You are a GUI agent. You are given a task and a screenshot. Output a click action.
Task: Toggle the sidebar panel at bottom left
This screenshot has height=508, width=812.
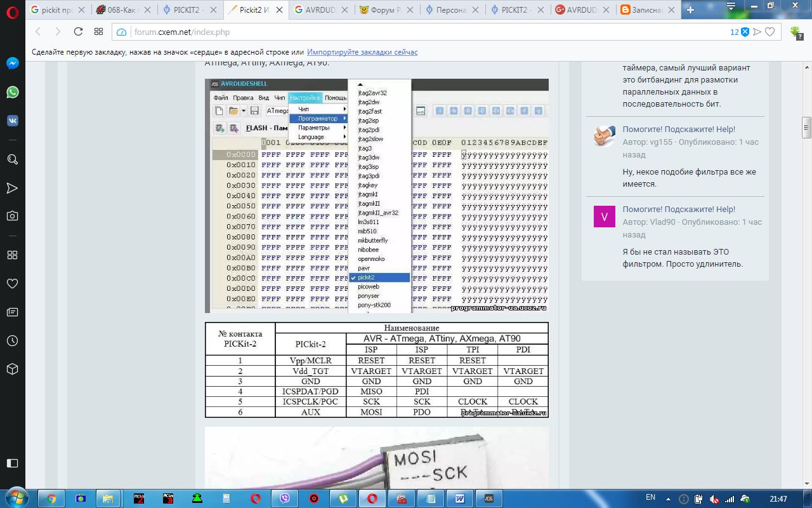pos(12,463)
